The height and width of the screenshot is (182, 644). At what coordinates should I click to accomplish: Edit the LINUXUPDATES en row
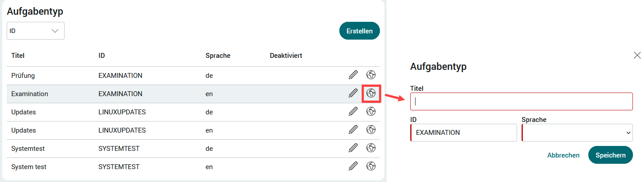pyautogui.click(x=353, y=130)
